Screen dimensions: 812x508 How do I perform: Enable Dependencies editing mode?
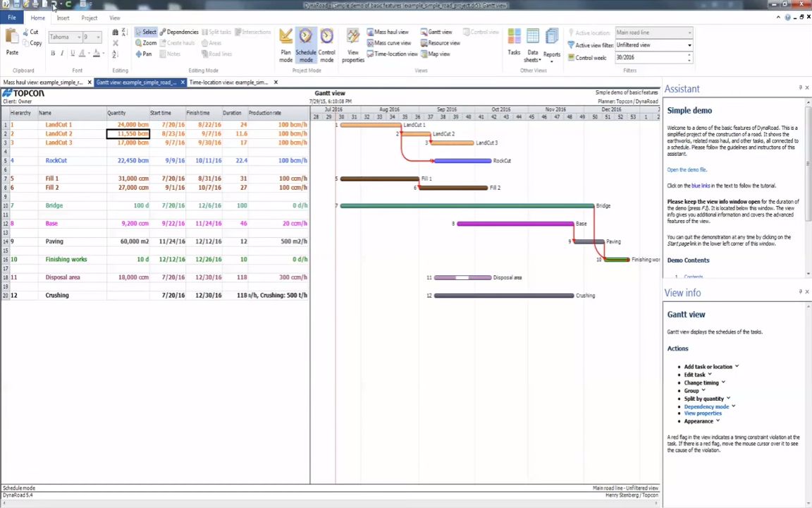(178, 32)
